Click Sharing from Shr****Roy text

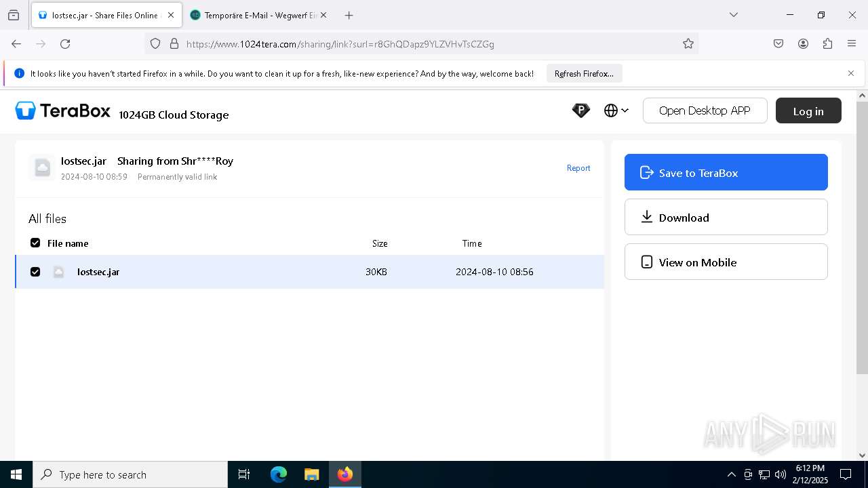tap(175, 161)
